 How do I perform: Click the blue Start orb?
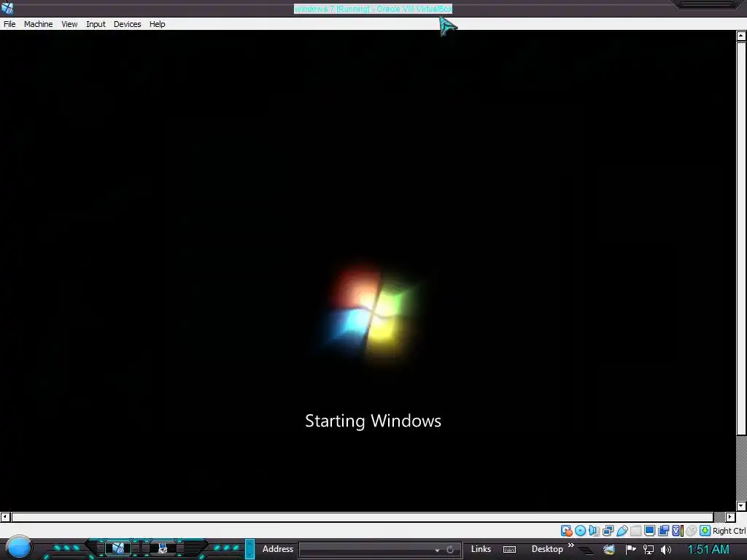click(x=19, y=548)
